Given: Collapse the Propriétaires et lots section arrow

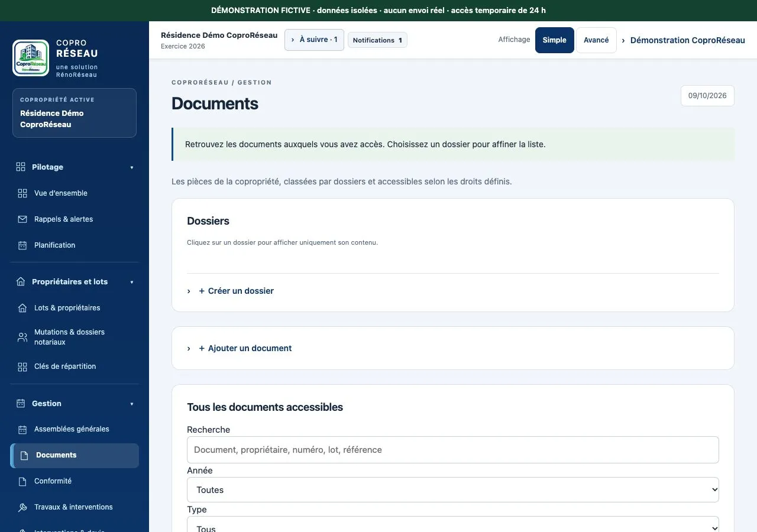Looking at the screenshot, I should (x=132, y=282).
